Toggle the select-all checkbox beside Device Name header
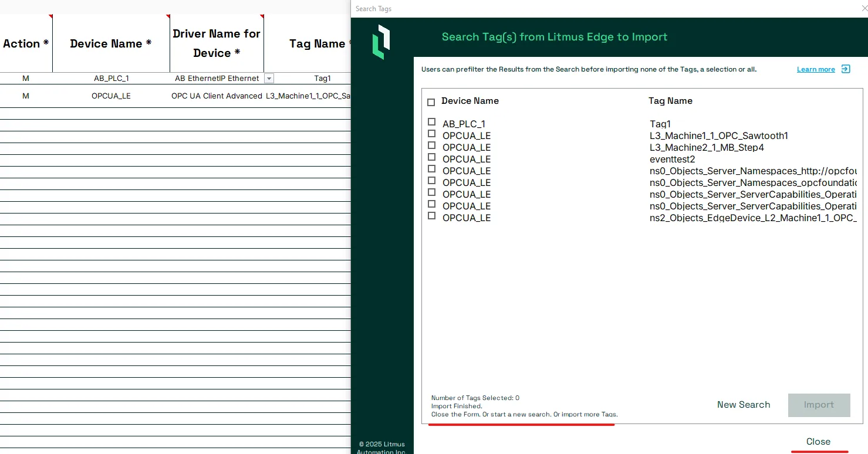868x454 pixels. tap(431, 102)
